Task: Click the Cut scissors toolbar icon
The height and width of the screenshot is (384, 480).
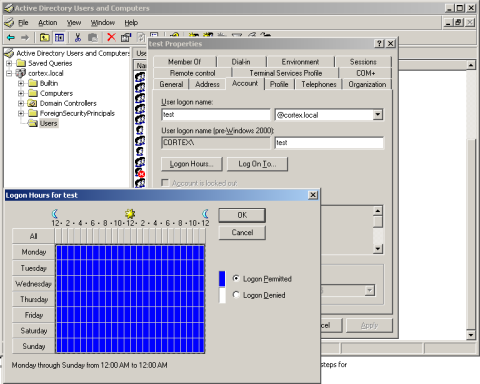Action: pyautogui.click(x=78, y=37)
